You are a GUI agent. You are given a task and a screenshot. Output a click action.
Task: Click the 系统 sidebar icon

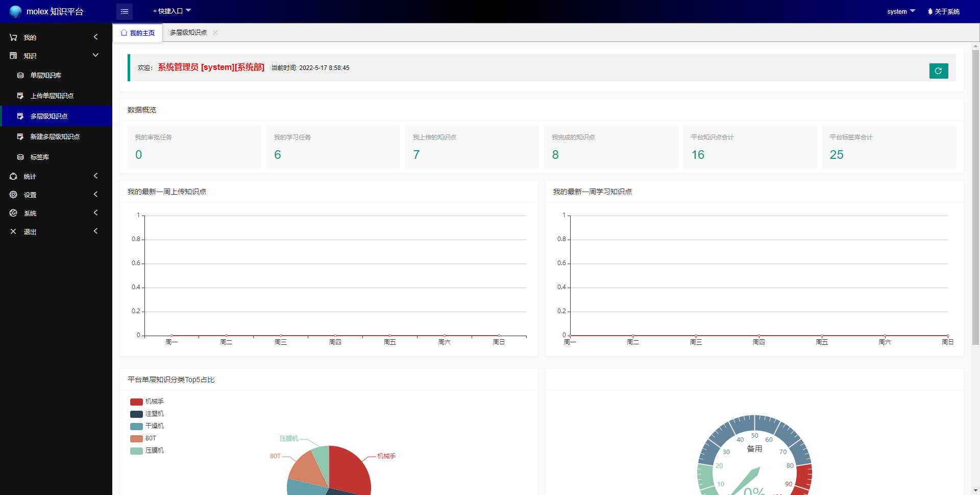point(13,213)
